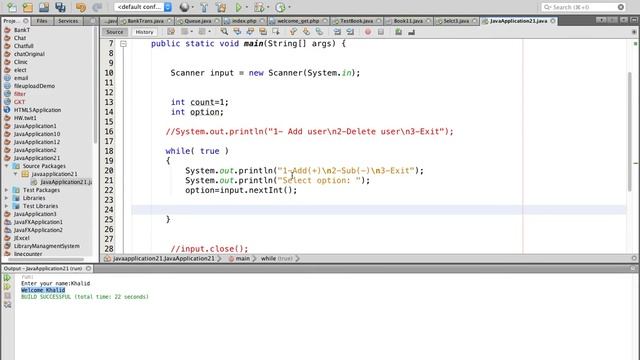Click the Find Selection magnifier icon in editor toolbar

[x=224, y=32]
